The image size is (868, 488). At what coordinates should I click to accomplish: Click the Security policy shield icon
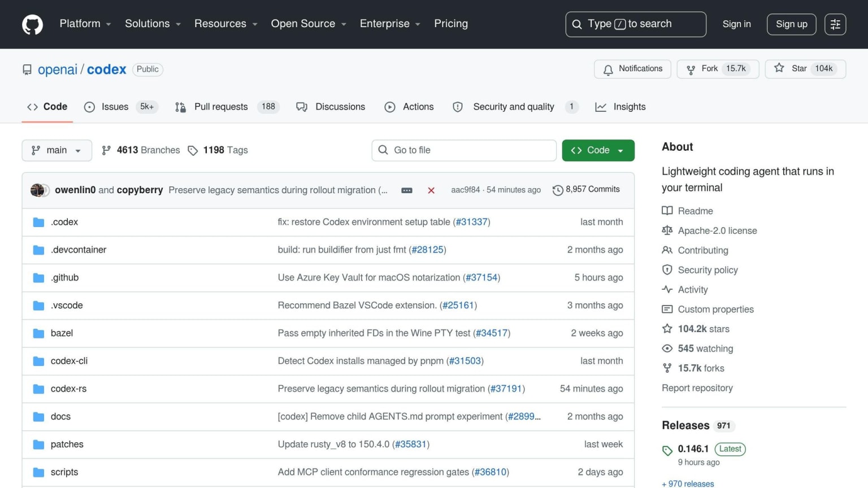[x=667, y=270]
